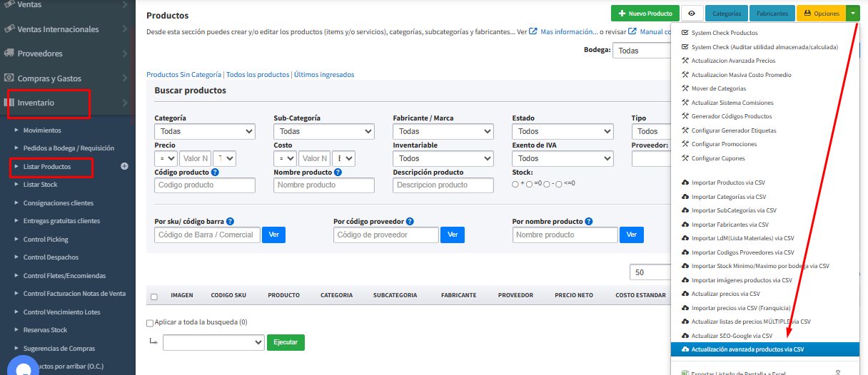
Task: Toggle select-all checkbox in table header
Action: coord(154,297)
